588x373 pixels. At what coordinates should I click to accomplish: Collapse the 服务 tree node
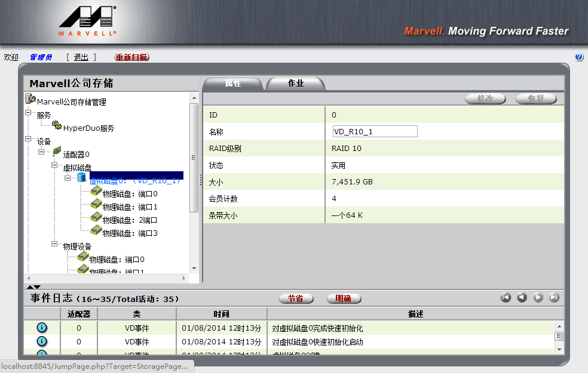[x=28, y=112]
